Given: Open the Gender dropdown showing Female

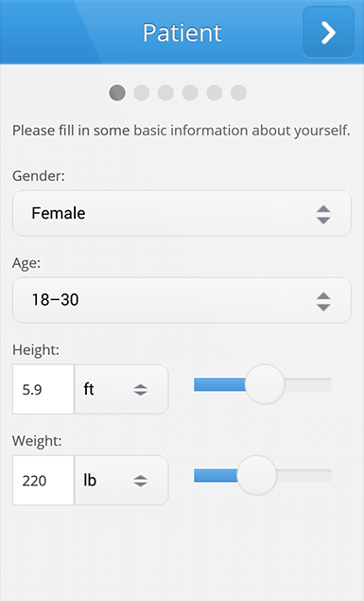Looking at the screenshot, I should pyautogui.click(x=182, y=213).
